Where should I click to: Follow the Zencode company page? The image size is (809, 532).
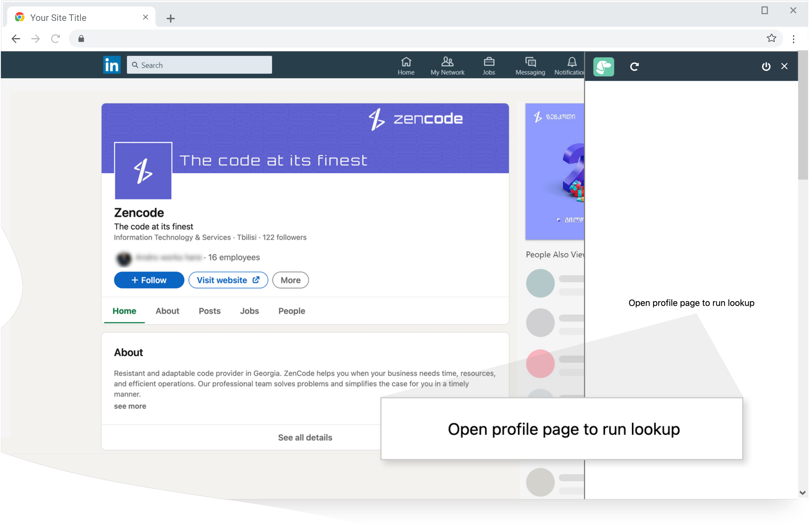(x=149, y=280)
